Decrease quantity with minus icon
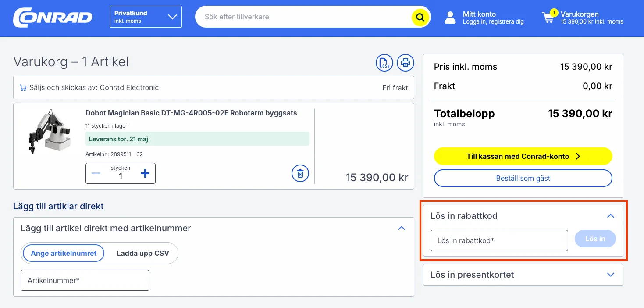The width and height of the screenshot is (644, 308). [96, 173]
